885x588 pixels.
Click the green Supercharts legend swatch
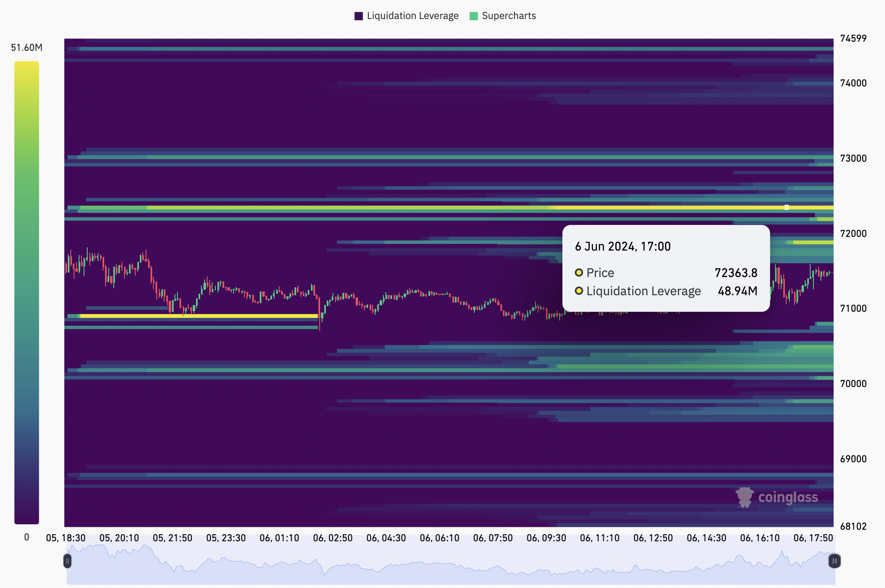(474, 16)
